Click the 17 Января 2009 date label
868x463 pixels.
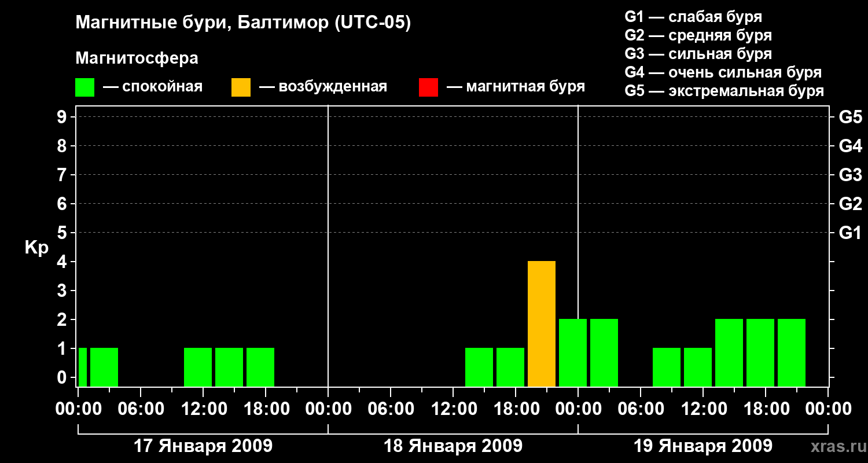pyautogui.click(x=203, y=446)
